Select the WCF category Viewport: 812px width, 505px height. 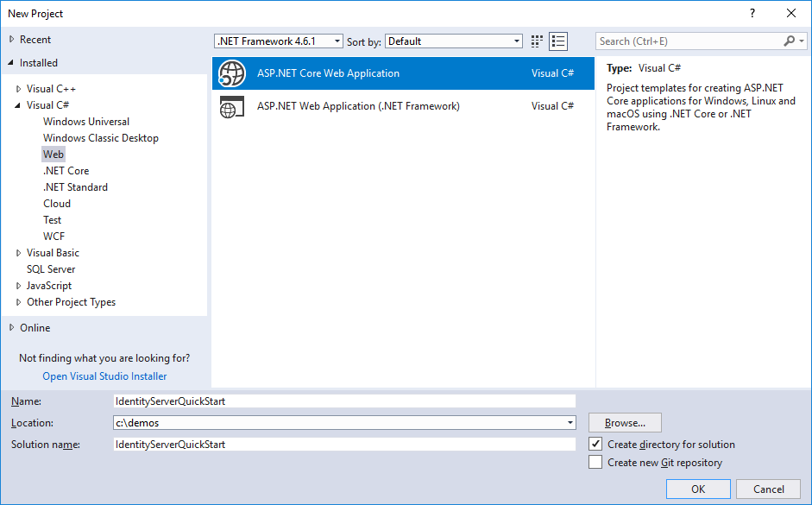click(x=54, y=237)
